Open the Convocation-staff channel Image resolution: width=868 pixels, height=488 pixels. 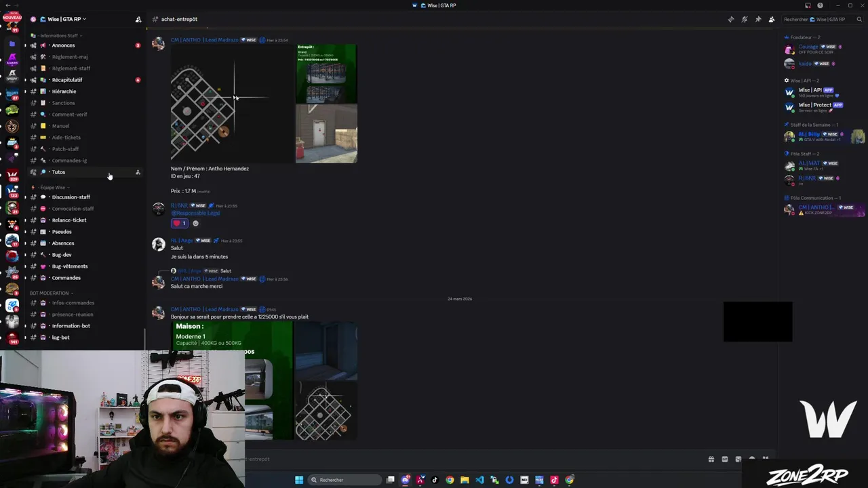85,209
